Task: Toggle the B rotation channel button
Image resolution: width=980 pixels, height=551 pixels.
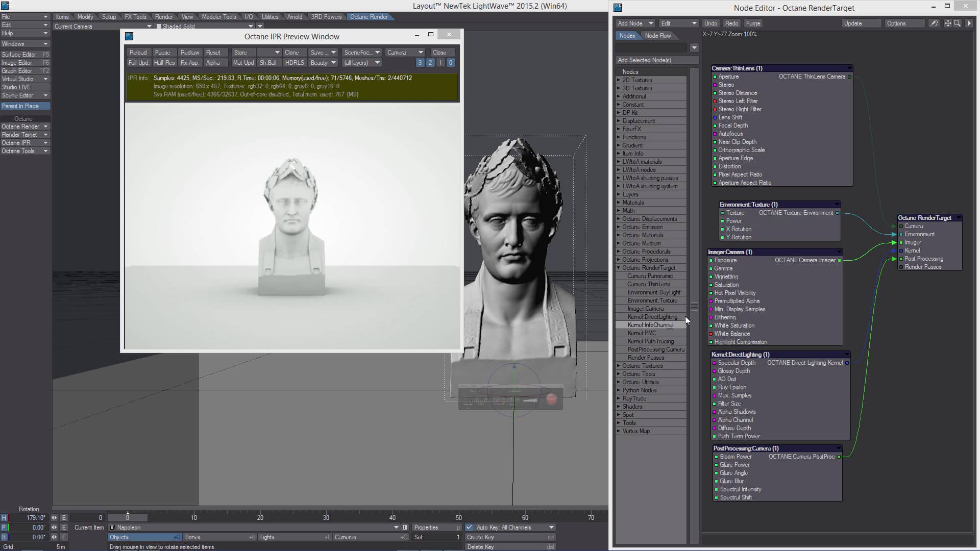Action: (5, 537)
